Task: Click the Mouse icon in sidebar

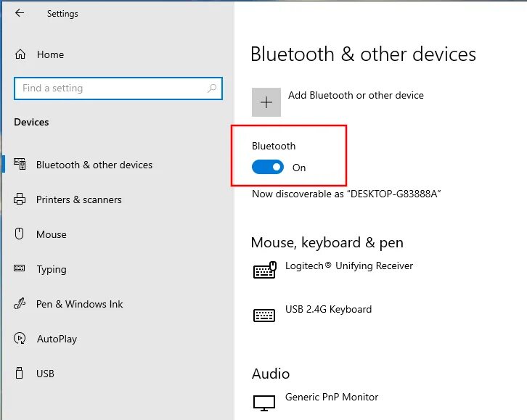Action: [x=20, y=234]
